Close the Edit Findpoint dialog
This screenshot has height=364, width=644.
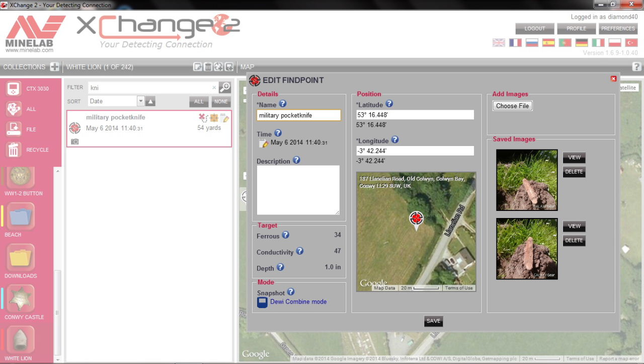(613, 79)
